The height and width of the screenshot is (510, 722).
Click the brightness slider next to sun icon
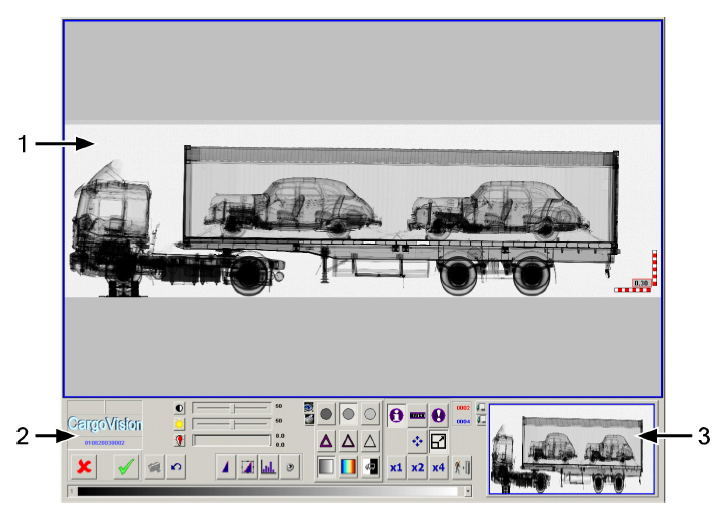point(231,424)
